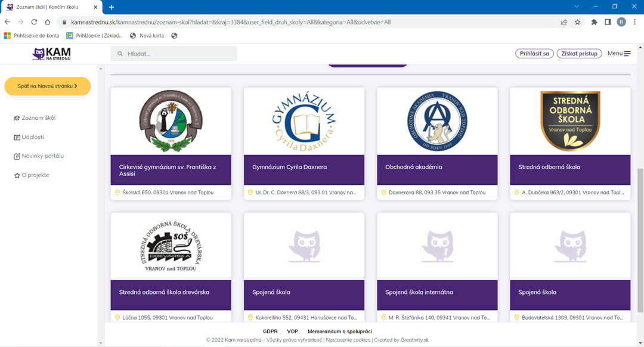Click the KAM na strednú owl logo

[x=51, y=54]
